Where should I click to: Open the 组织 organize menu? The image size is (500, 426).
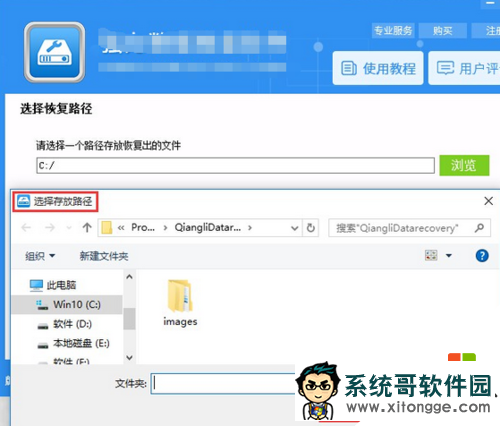tap(40, 256)
